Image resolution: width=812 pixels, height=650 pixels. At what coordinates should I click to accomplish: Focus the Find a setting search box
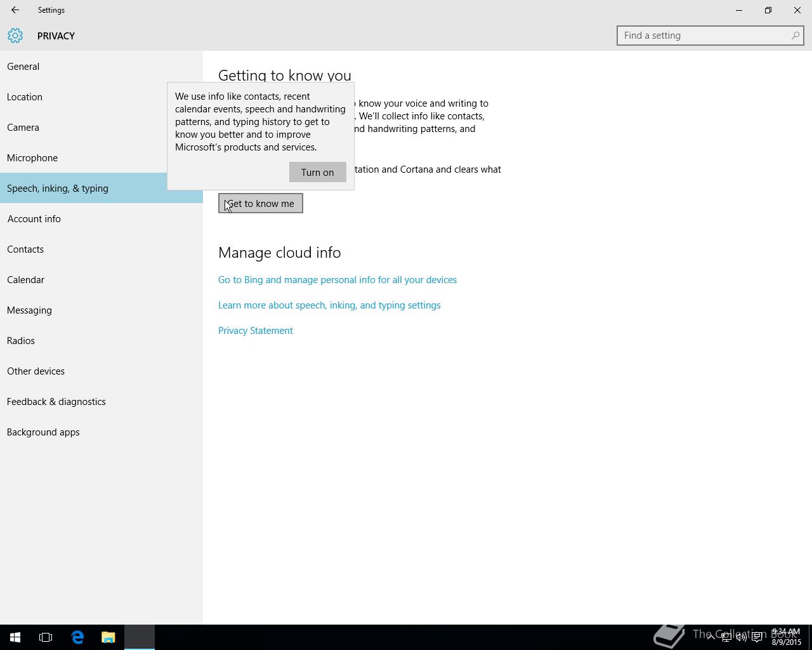coord(710,36)
